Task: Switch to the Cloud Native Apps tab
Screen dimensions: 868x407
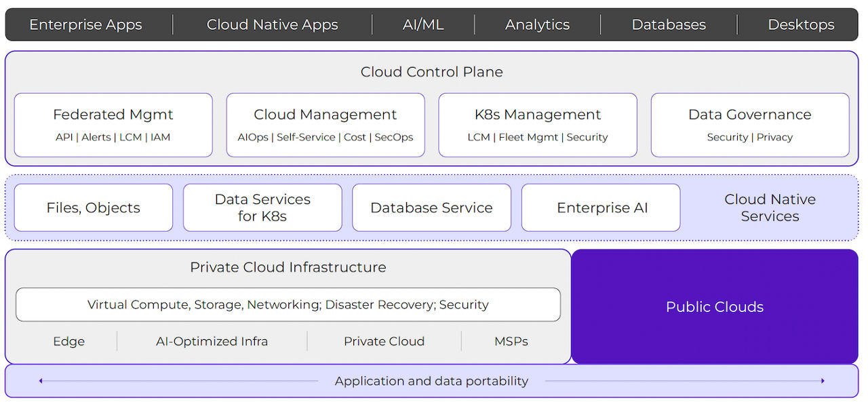Action: (272, 24)
